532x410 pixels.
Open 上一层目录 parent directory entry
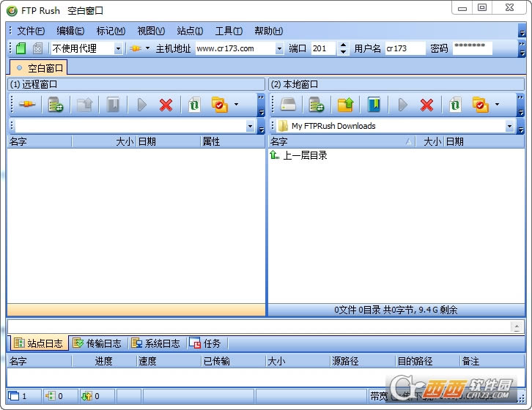click(x=305, y=155)
